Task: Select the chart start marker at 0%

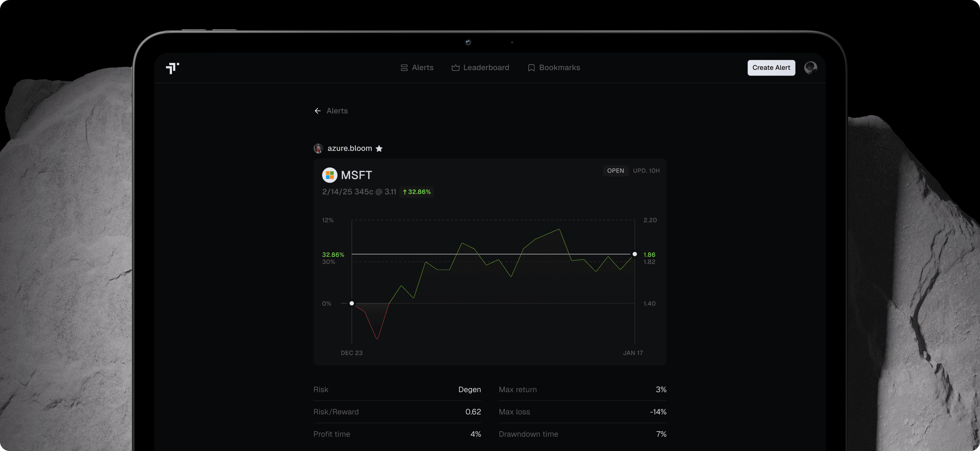Action: [351, 303]
